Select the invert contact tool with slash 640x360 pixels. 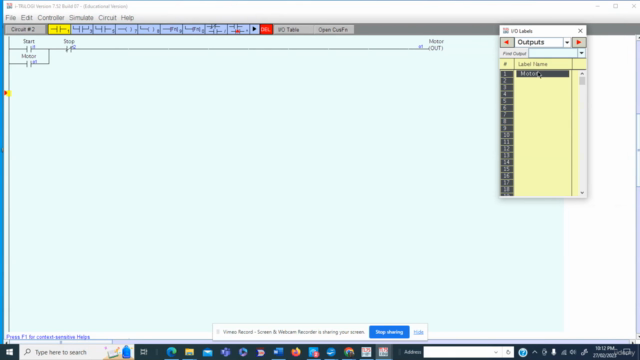coord(216,29)
